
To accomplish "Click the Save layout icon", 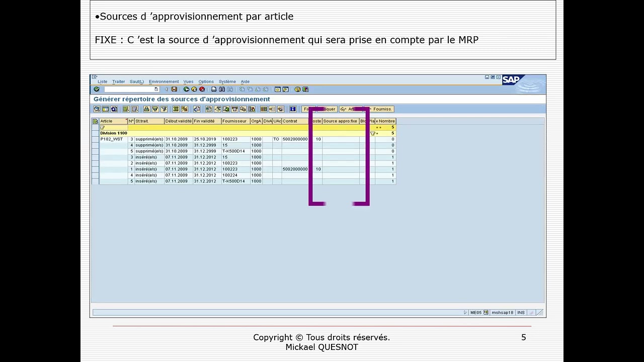I will (281, 109).
